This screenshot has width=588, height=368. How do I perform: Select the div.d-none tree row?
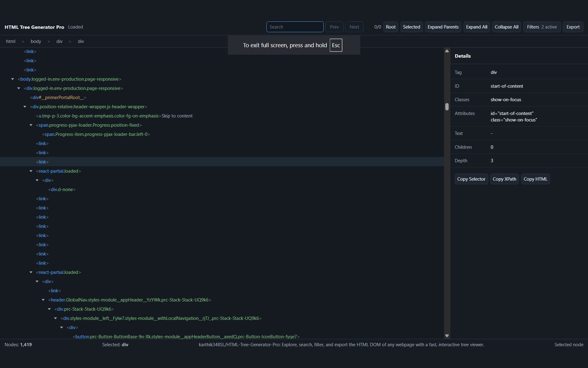point(222,190)
